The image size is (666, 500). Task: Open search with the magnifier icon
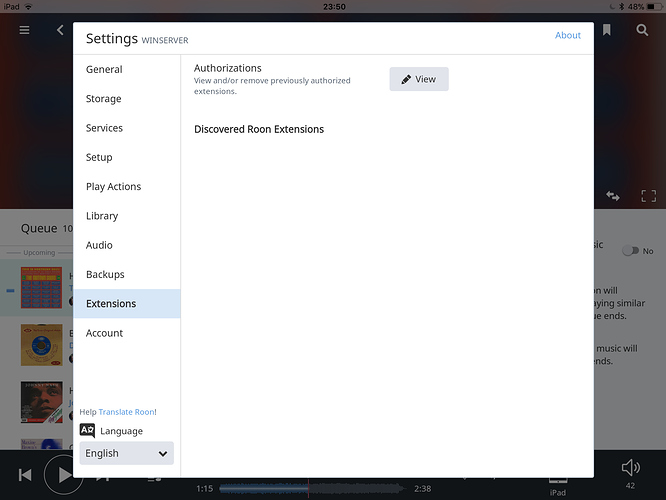tap(642, 30)
